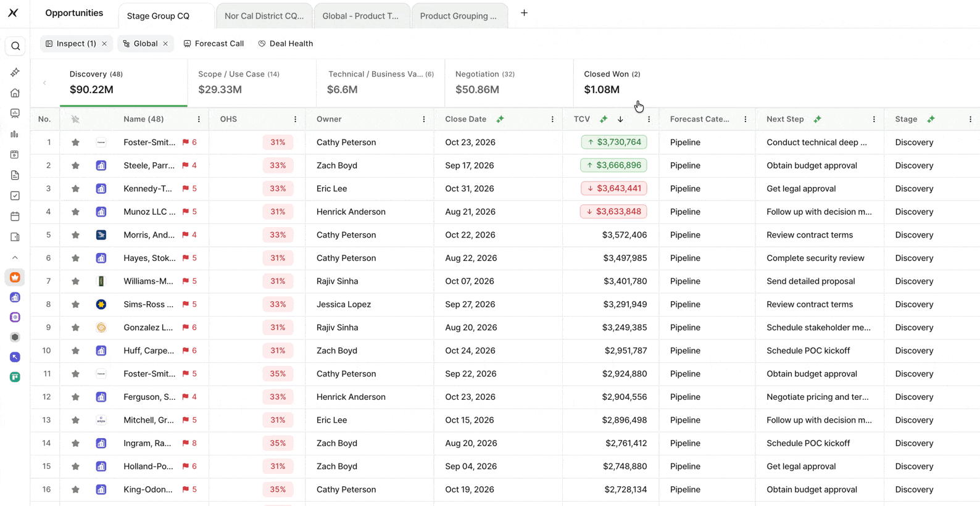Add a new tab with plus button
The image size is (980, 506).
524,13
